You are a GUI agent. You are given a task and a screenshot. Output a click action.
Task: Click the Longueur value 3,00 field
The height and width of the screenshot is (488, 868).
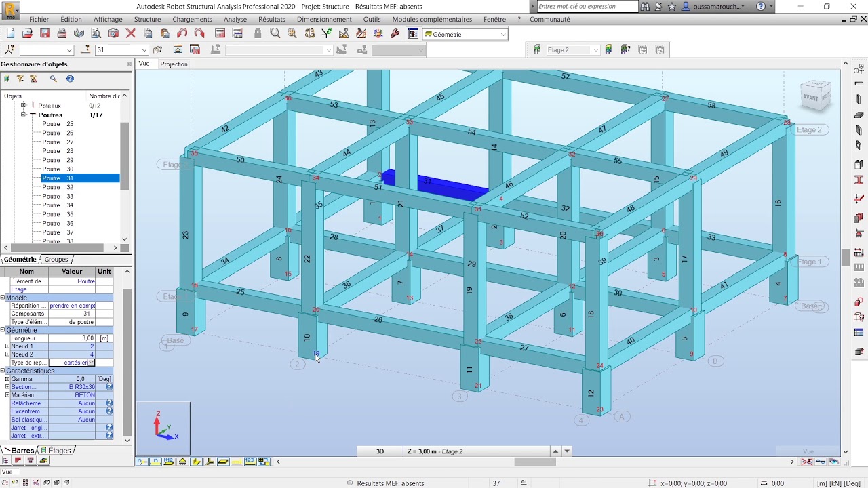tap(72, 338)
